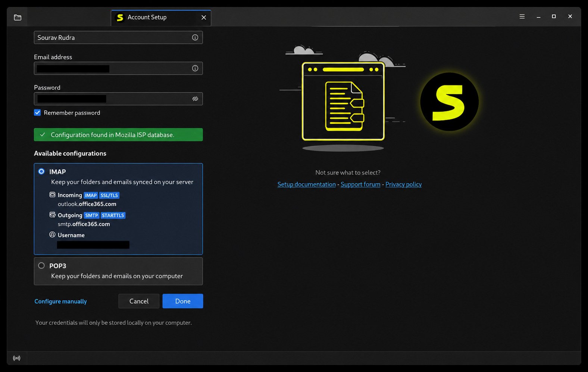The height and width of the screenshot is (372, 588).
Task: Click the info icon in the name field
Action: click(195, 37)
